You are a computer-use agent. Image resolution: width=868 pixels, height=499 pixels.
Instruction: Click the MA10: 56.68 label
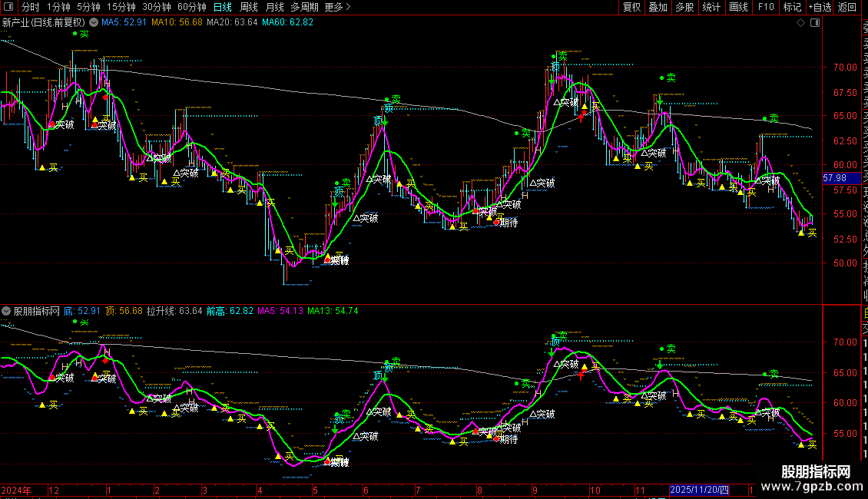tap(177, 22)
